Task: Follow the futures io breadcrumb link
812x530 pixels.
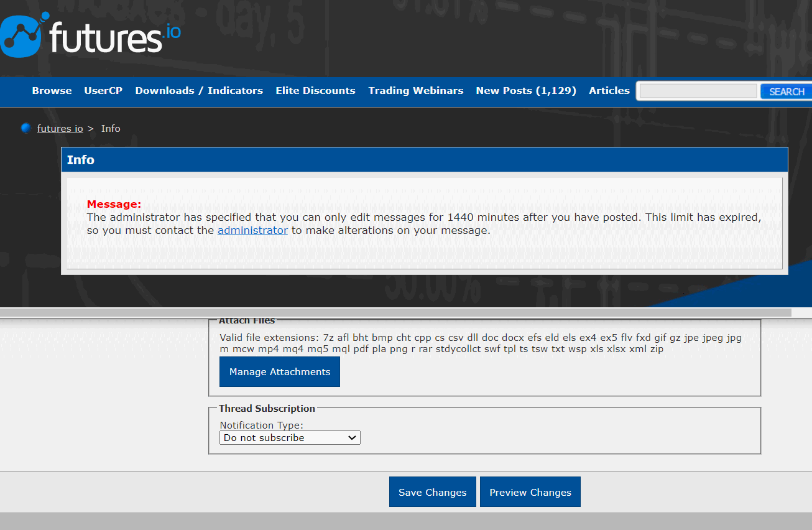Action: pyautogui.click(x=60, y=129)
